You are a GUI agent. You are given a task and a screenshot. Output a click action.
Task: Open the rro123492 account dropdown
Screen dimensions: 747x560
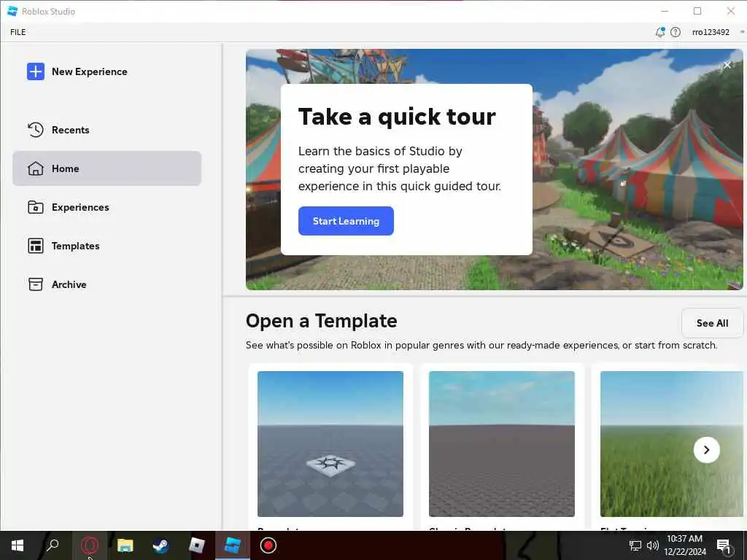(718, 32)
